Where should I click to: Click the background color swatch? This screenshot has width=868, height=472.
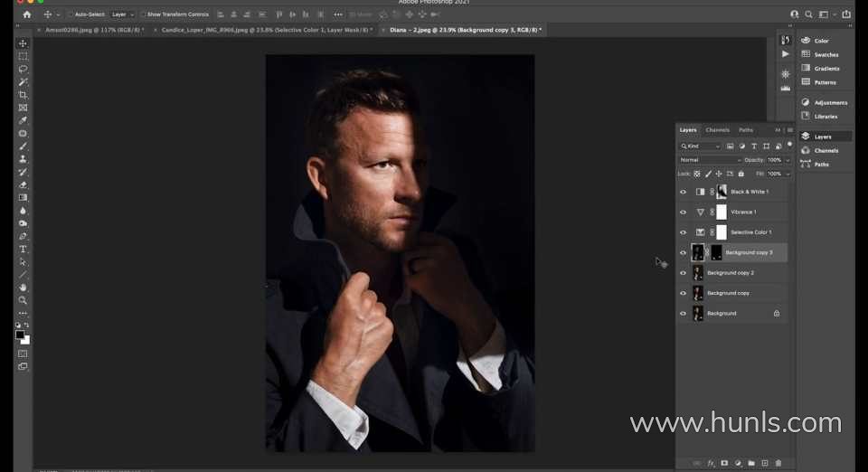27,342
